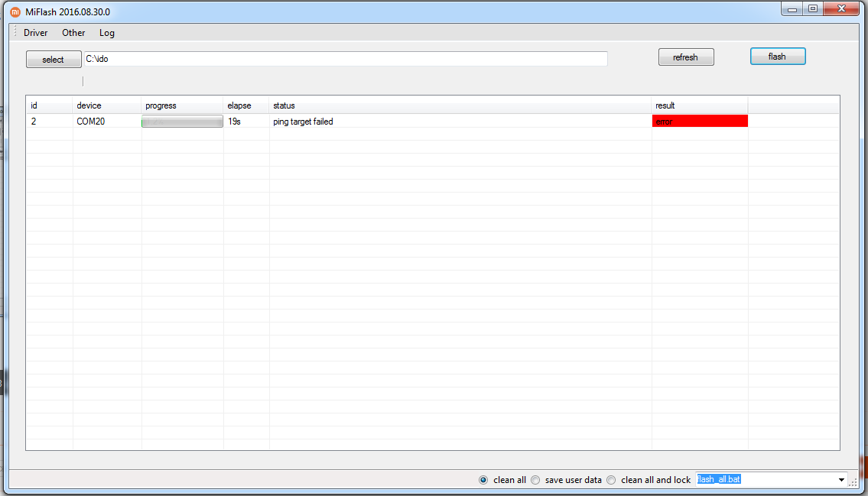
Task: Click the red error result cell
Action: [700, 121]
